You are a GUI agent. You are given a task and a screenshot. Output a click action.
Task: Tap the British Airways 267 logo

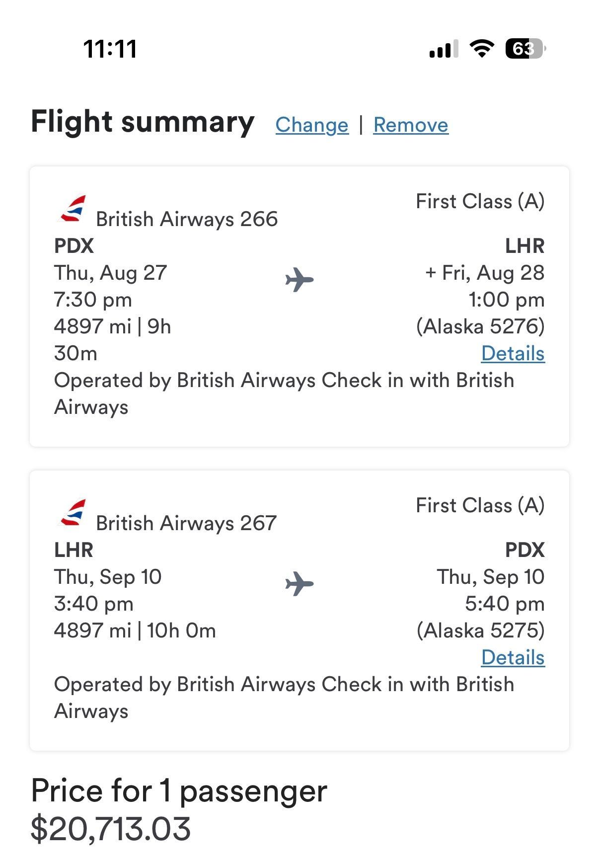click(x=73, y=513)
